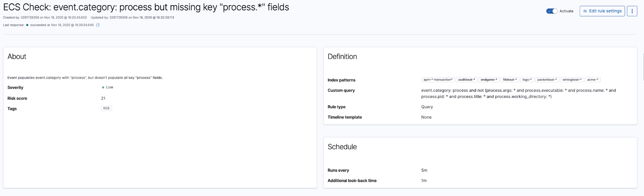Screen dimensions: 644x196
Task: Click the Schedule panel heading
Action: pos(342,147)
